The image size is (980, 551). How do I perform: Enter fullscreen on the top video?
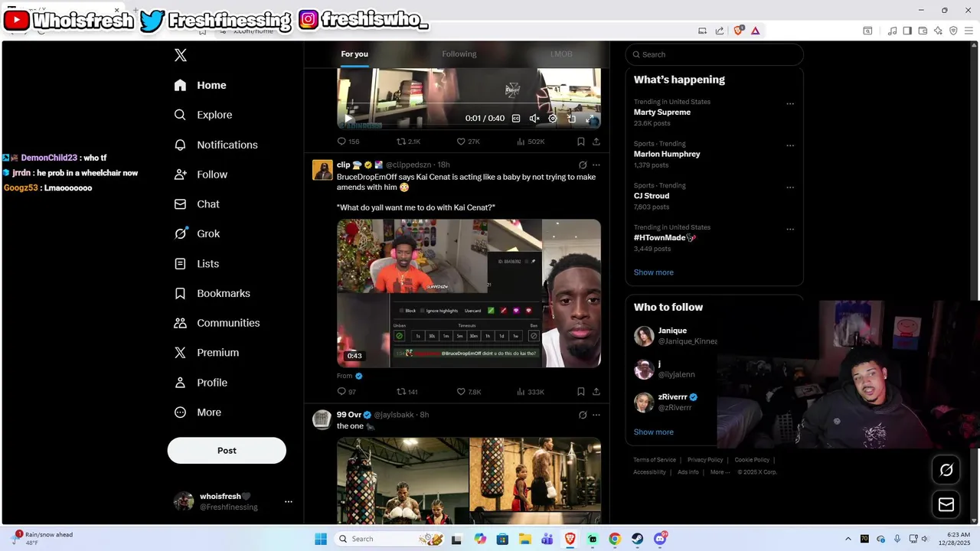tap(590, 119)
